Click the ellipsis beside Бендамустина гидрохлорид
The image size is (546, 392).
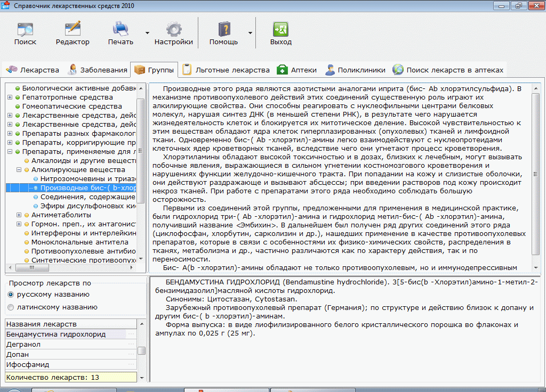131,334
